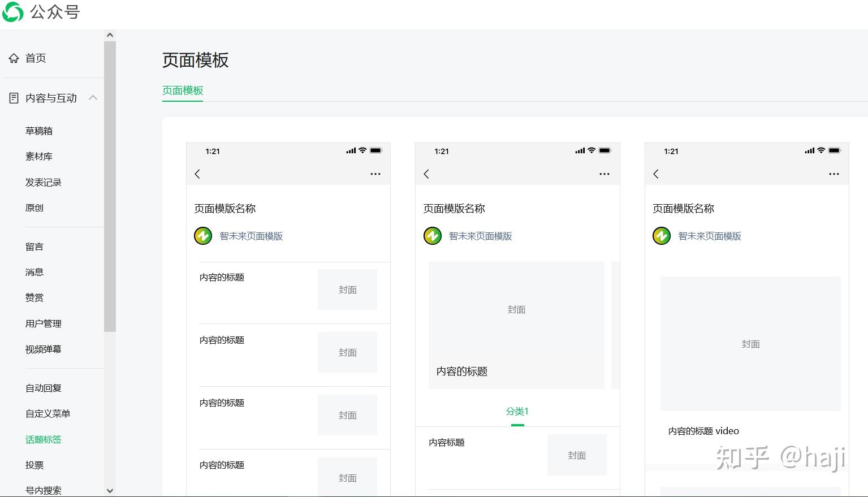The height and width of the screenshot is (497, 868).
Task: Click back arrow in the third template preview
Action: [656, 174]
